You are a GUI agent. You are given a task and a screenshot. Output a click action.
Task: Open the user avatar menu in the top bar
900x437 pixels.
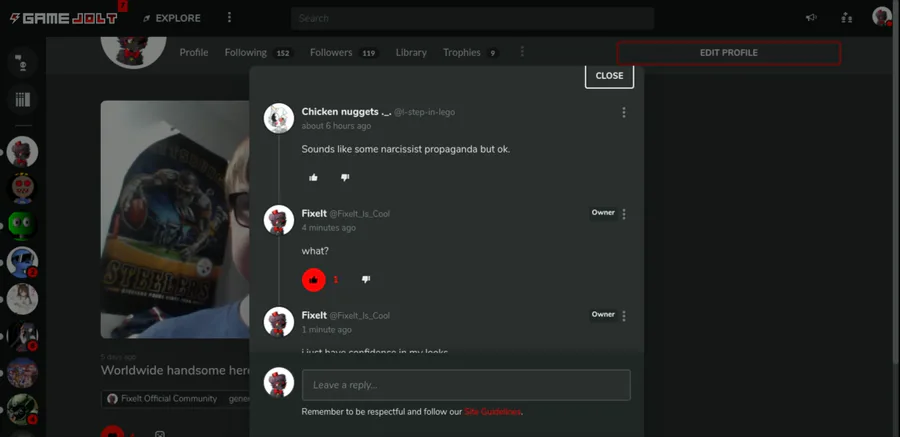point(882,17)
